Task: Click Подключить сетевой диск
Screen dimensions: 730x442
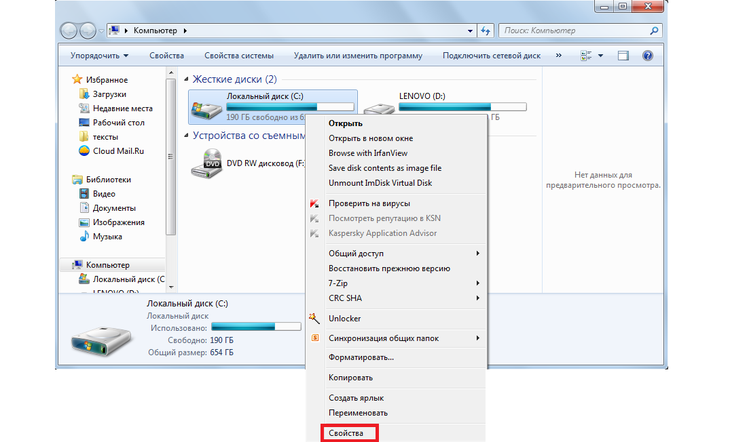Action: (x=491, y=56)
